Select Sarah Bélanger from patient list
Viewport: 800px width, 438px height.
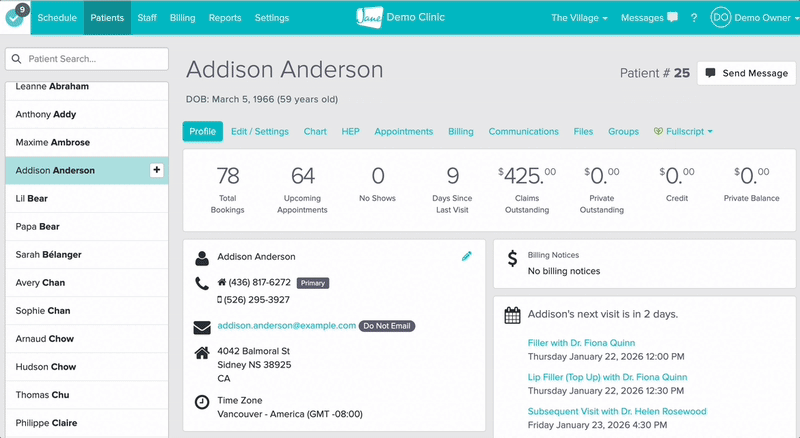tap(49, 255)
